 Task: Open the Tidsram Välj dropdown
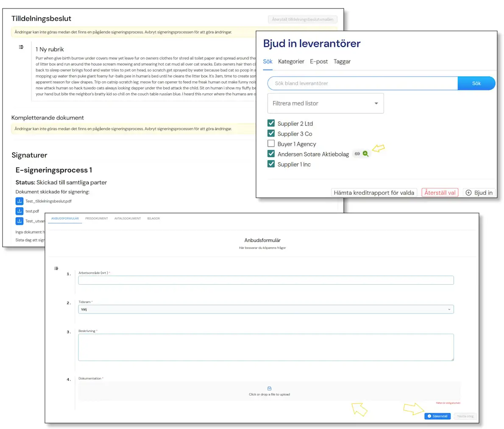pos(266,309)
